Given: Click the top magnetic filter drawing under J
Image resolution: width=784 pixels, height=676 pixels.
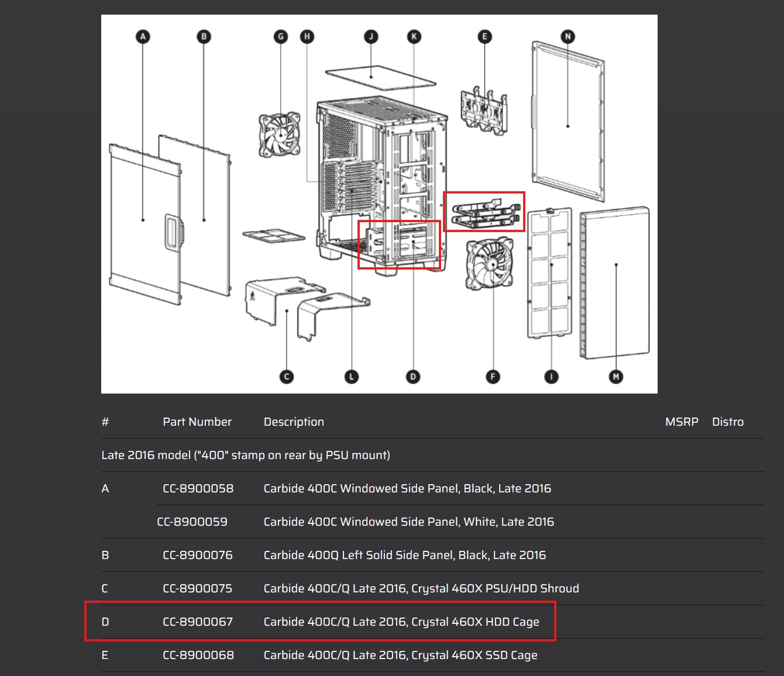Looking at the screenshot, I should pos(380,77).
